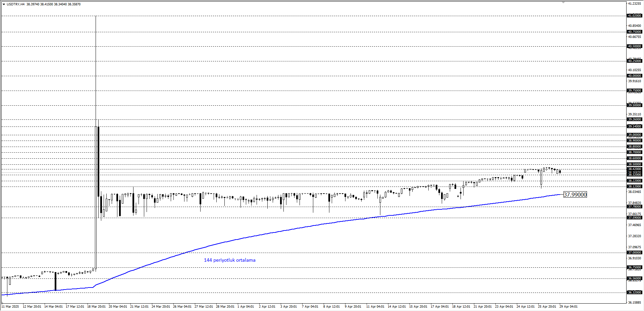Click the '26 Mar 04:01' time axis label

(182, 307)
